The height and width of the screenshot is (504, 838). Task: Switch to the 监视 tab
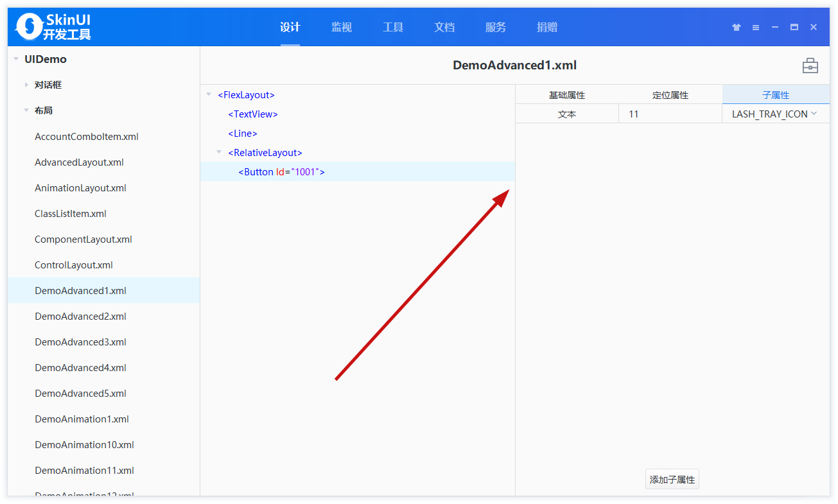tap(342, 27)
